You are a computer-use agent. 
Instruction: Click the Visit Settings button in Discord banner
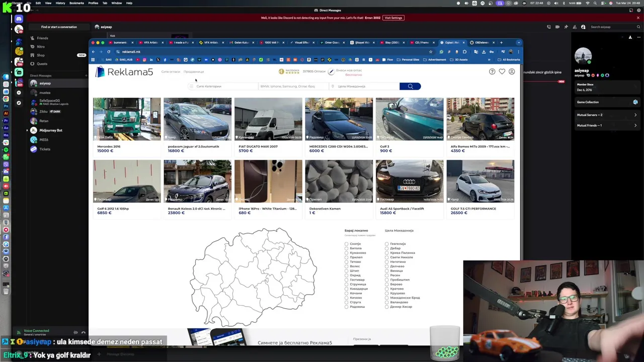tap(393, 18)
